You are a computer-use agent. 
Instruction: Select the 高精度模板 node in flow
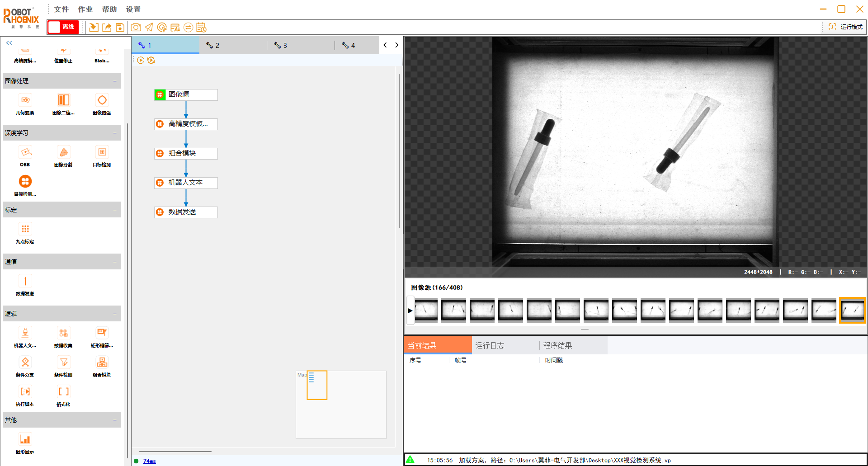point(186,124)
